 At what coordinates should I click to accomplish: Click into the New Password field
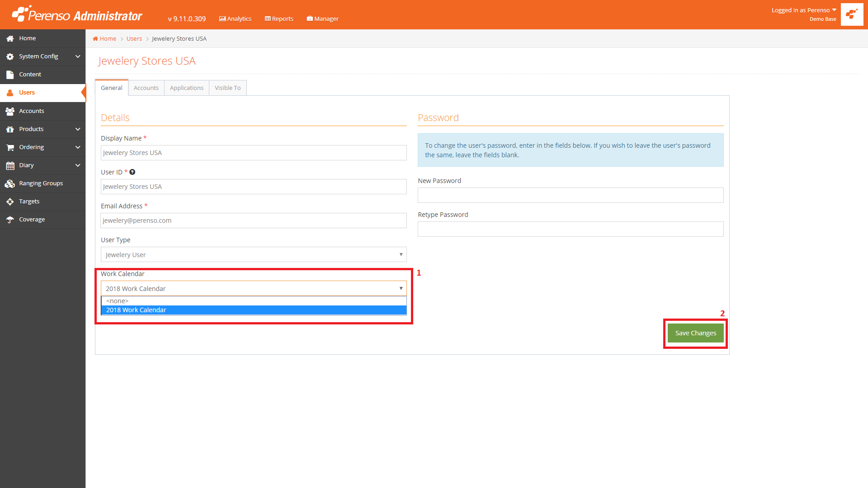570,195
